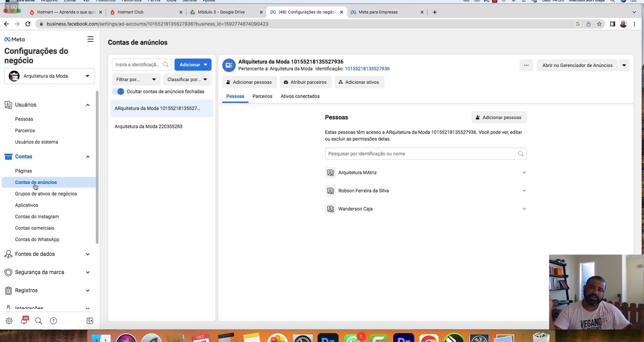The image size is (644, 342).
Task: Click the share icon in address bar
Action: [x=588, y=24]
